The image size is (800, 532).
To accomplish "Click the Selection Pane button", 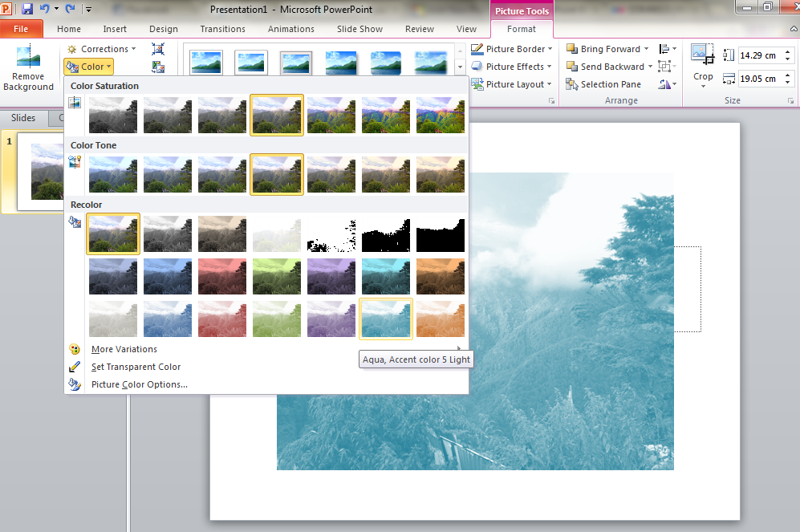I will (x=603, y=84).
